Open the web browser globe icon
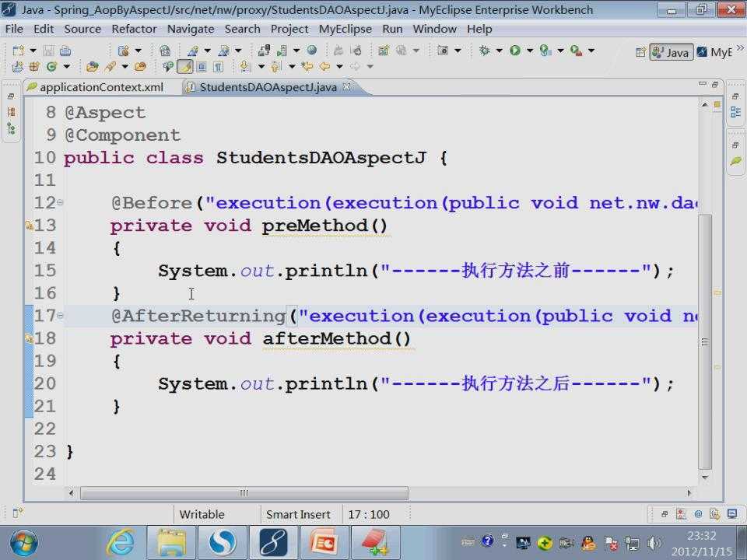 (311, 50)
